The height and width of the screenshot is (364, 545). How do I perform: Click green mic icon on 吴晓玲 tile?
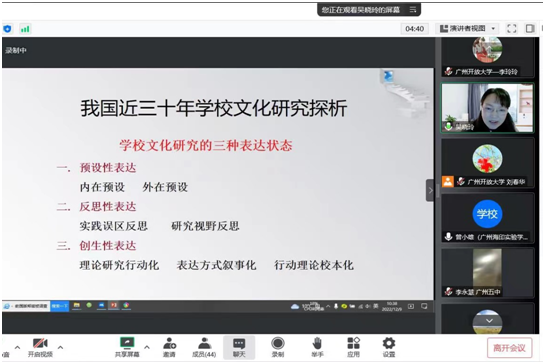pyautogui.click(x=448, y=126)
